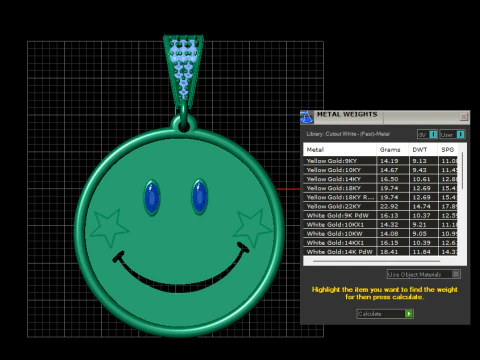Select the Yellow Gold:22KY row
This screenshot has width=480, height=360.
point(380,206)
